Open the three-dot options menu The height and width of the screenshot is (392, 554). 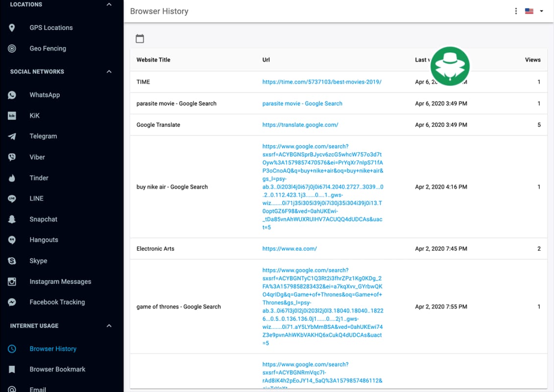click(x=515, y=10)
